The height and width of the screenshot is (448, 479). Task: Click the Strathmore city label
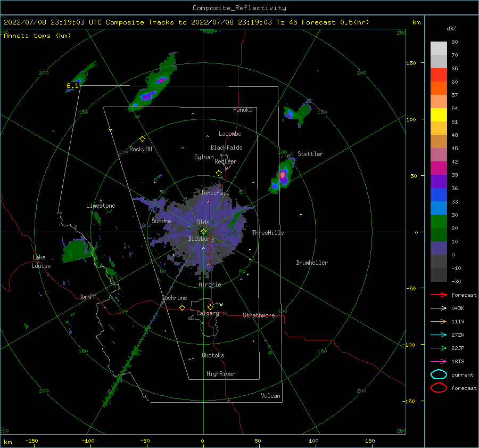tap(259, 315)
